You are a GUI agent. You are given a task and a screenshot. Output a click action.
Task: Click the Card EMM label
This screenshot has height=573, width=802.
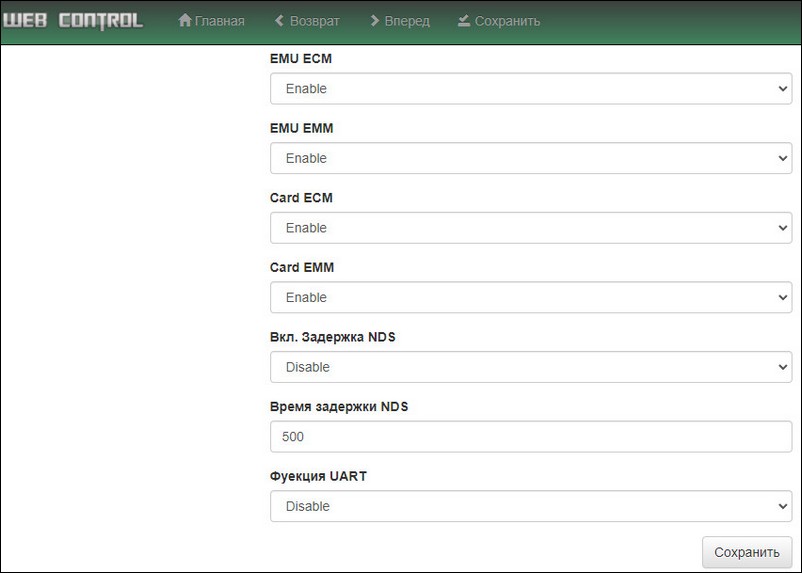click(x=302, y=267)
